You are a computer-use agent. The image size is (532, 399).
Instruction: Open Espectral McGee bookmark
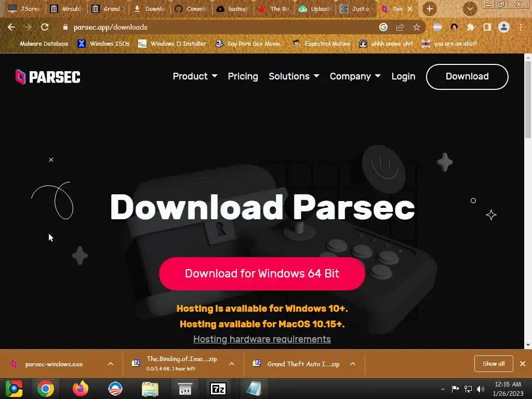(x=322, y=44)
